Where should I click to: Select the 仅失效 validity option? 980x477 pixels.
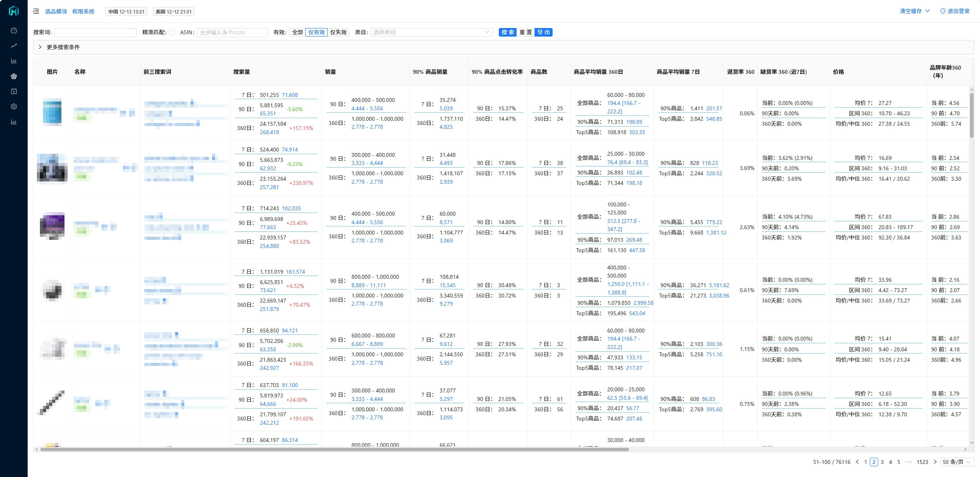pyautogui.click(x=338, y=32)
